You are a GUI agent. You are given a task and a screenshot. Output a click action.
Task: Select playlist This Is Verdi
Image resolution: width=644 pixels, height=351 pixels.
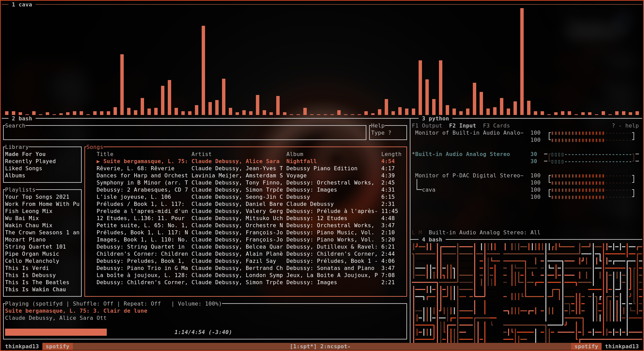click(x=27, y=268)
